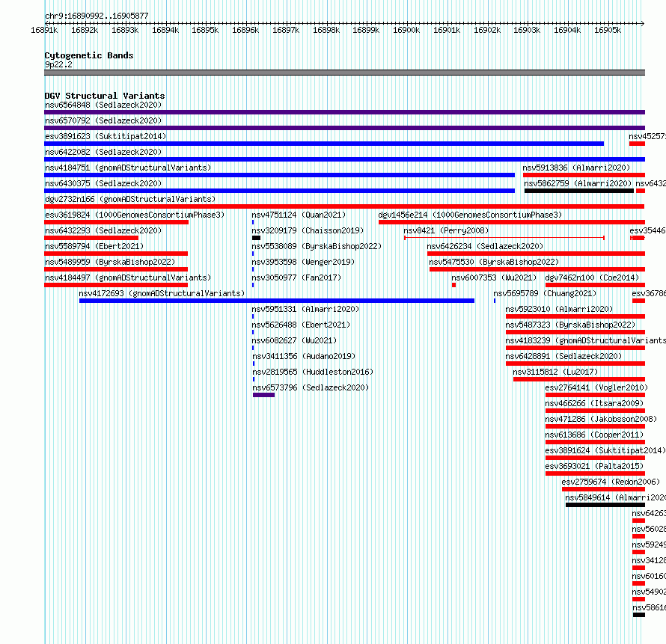Click the 9p22.2 cytogenetic band label
This screenshot has width=666, height=644.
coord(58,64)
